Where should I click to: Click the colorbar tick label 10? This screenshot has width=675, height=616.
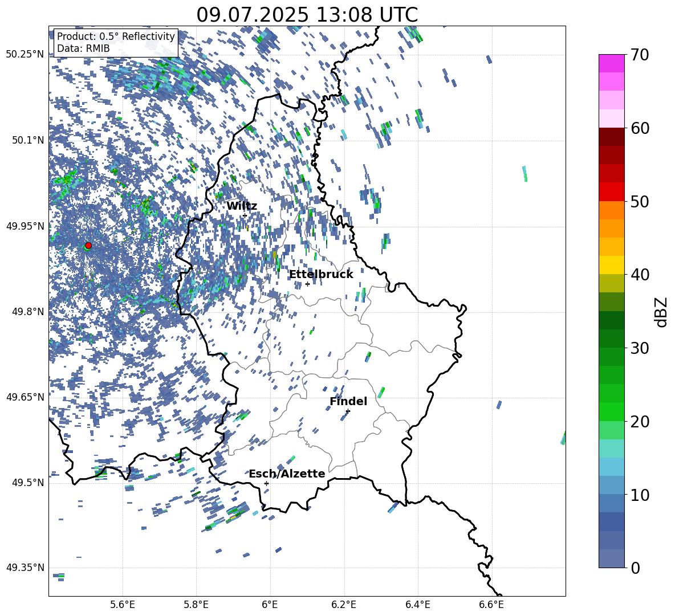point(640,495)
